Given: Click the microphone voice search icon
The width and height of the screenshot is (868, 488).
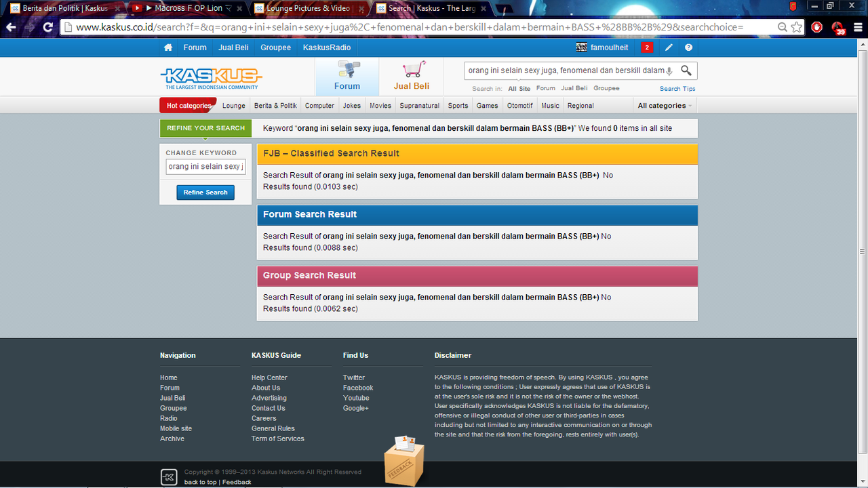Looking at the screenshot, I should click(670, 70).
